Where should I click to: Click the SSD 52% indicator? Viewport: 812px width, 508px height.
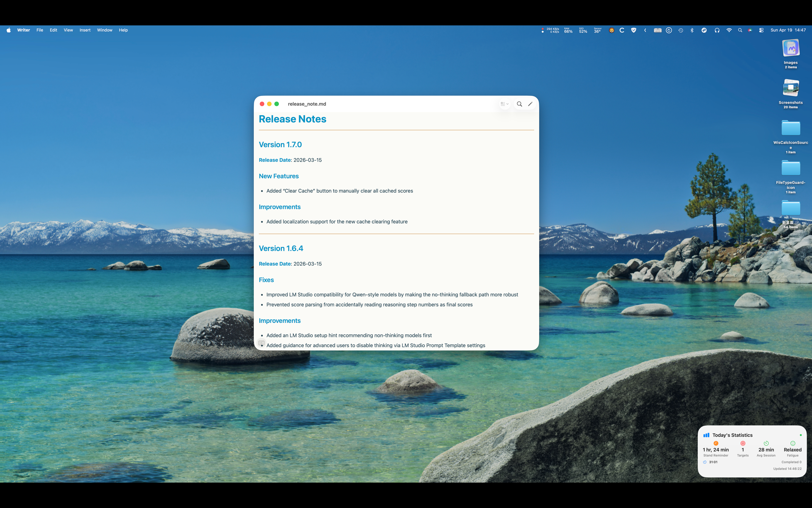(583, 30)
